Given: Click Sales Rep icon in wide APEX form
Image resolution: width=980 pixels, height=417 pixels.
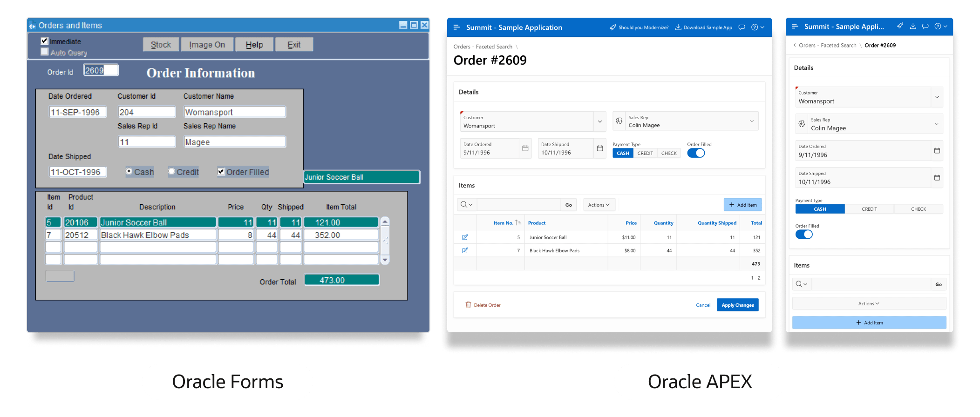Looking at the screenshot, I should coord(619,121).
